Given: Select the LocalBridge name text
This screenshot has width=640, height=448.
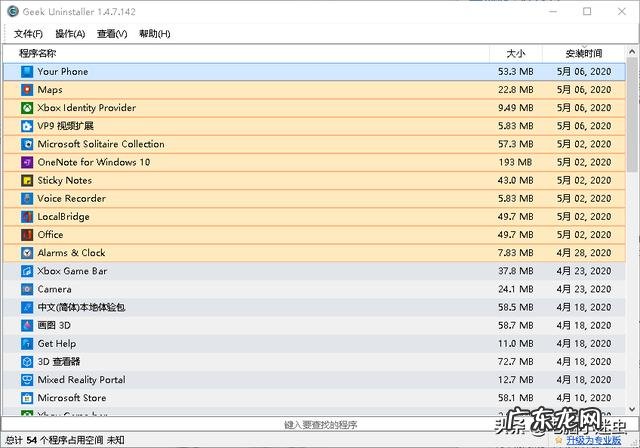Looking at the screenshot, I should coord(63,217).
